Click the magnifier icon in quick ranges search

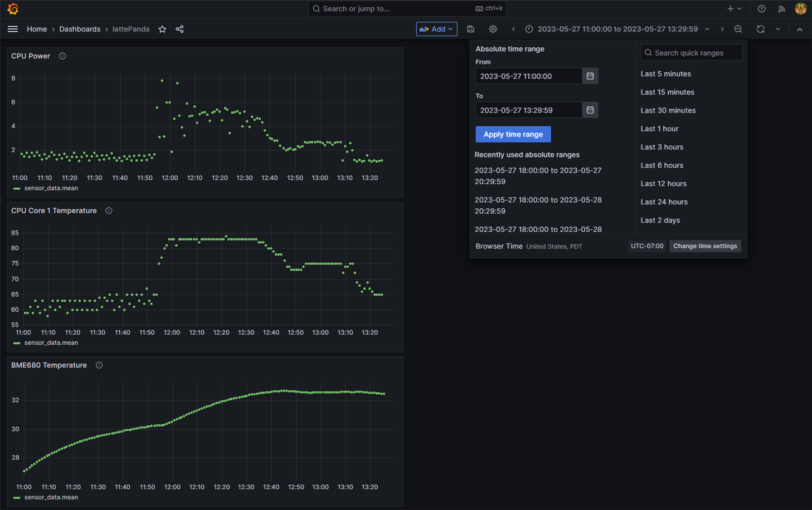point(648,53)
